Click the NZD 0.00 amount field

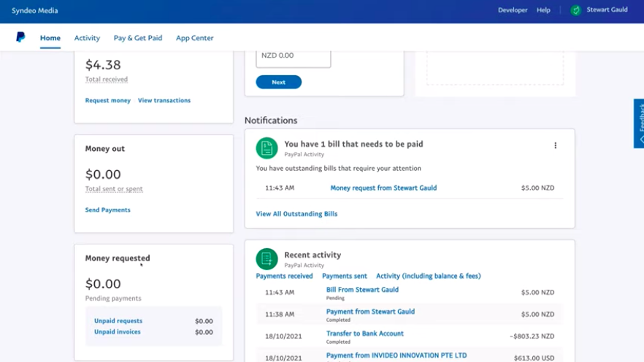coord(294,58)
